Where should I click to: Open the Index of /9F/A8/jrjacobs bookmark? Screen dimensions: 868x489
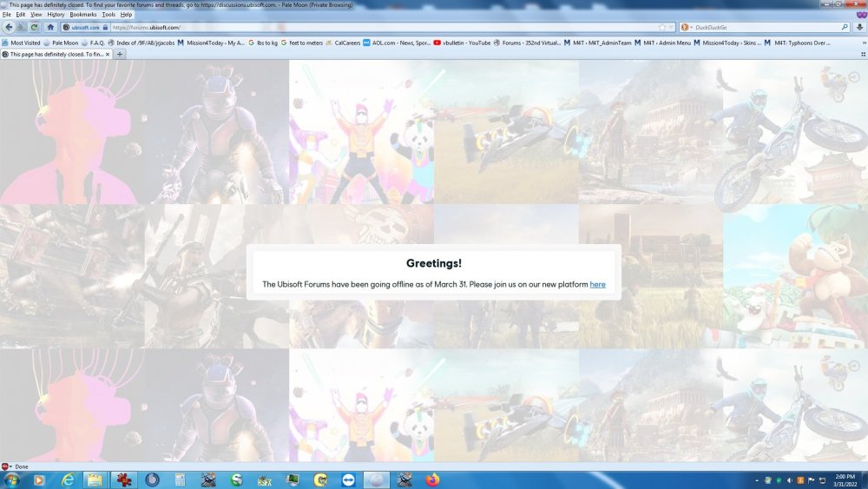click(x=141, y=43)
